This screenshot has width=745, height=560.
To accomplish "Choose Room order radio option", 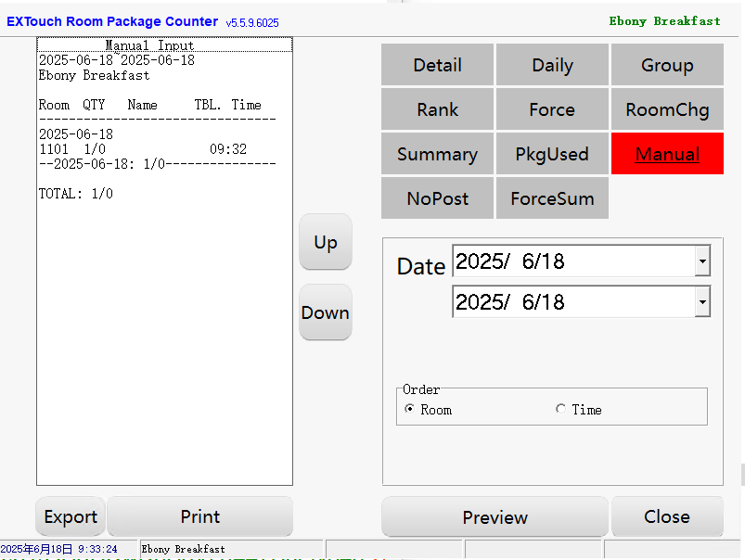I will 410,409.
